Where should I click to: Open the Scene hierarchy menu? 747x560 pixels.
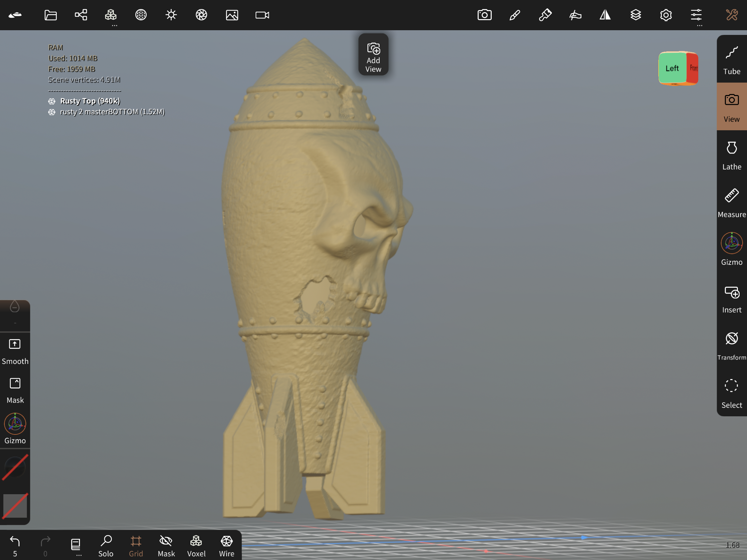pos(81,15)
